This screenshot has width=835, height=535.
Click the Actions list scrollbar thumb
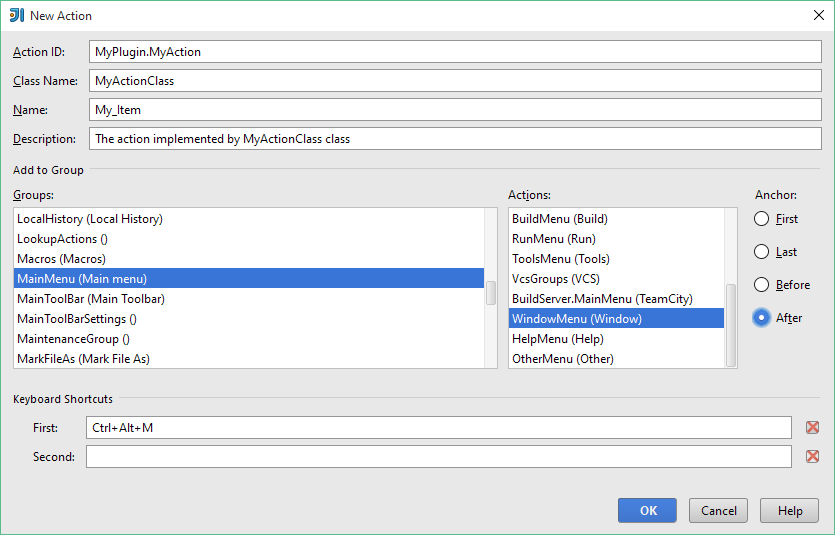coord(731,325)
